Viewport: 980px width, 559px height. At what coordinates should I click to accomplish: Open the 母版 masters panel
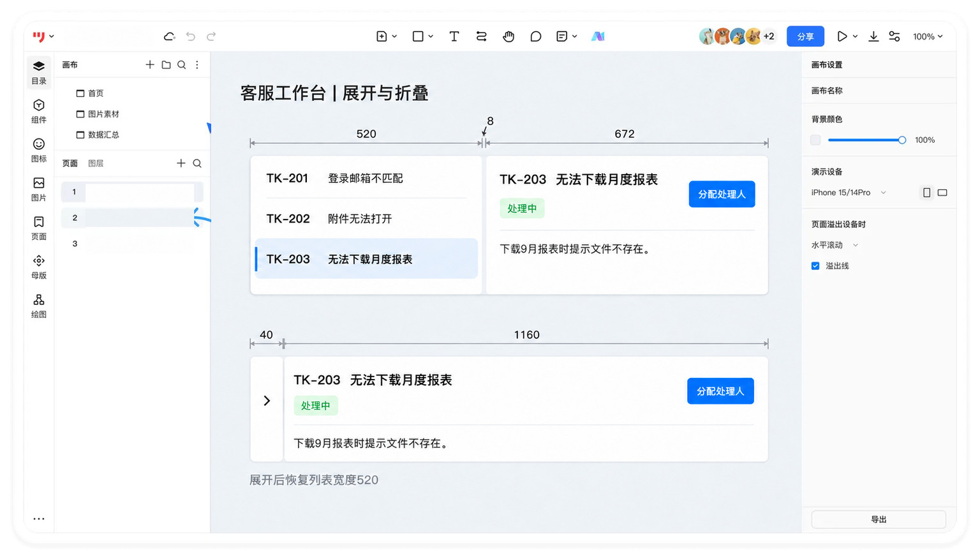click(39, 267)
